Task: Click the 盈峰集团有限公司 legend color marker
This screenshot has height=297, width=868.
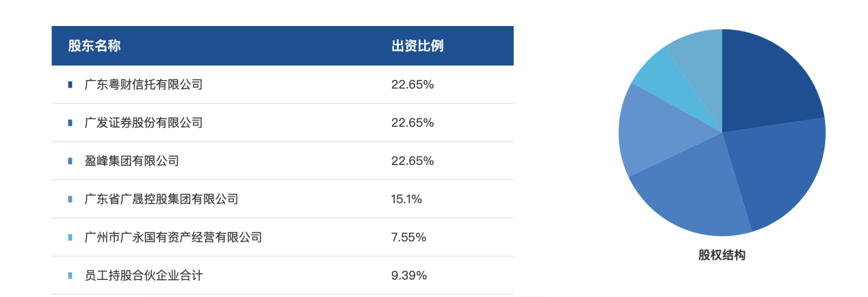Action: 70,162
